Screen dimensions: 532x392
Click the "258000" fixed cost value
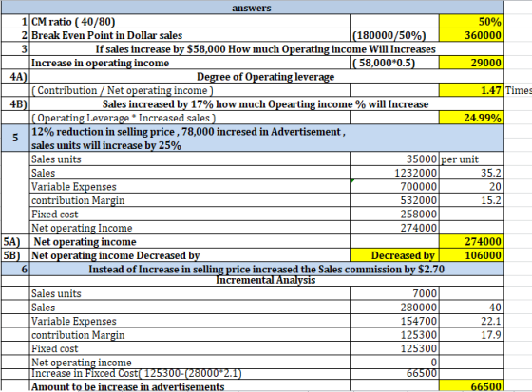click(394, 215)
